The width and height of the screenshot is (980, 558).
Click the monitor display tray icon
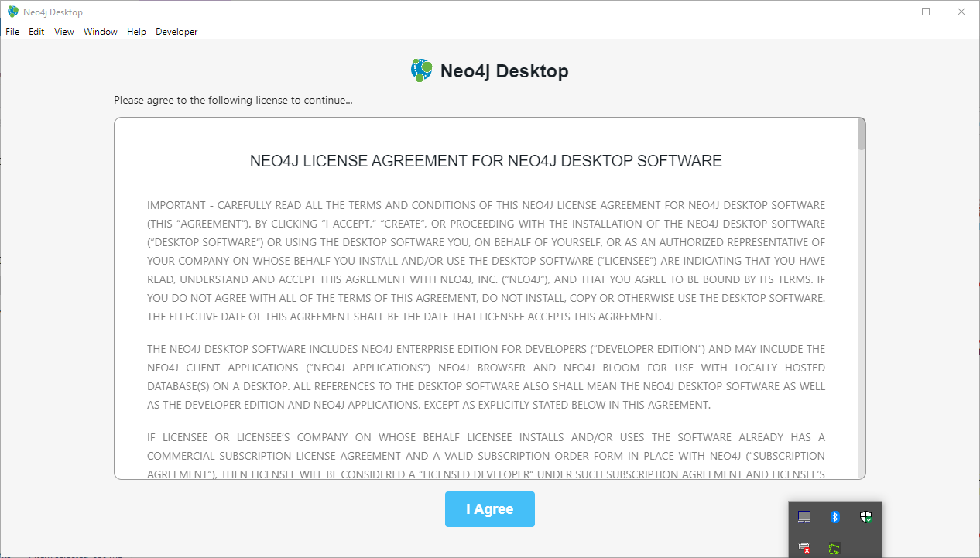click(804, 517)
